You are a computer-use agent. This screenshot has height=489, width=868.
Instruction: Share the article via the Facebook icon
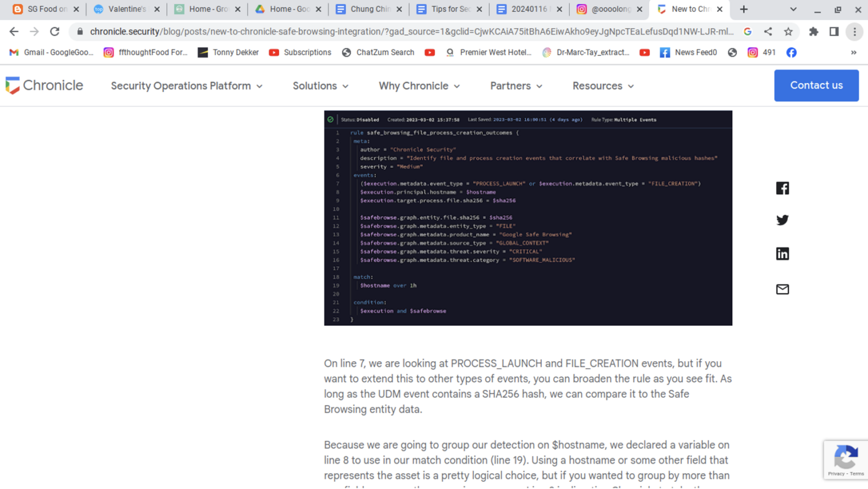pos(782,188)
